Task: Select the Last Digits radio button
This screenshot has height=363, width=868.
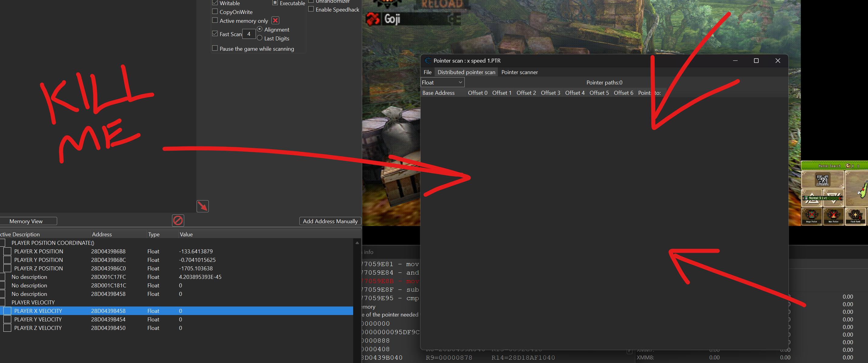Action: (x=260, y=38)
